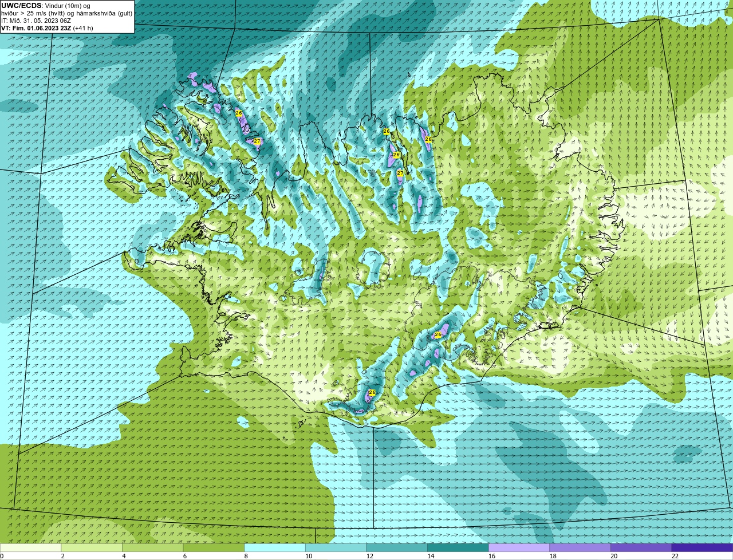Pick the 4–6 m/s green legend swatch

[x=153, y=547]
